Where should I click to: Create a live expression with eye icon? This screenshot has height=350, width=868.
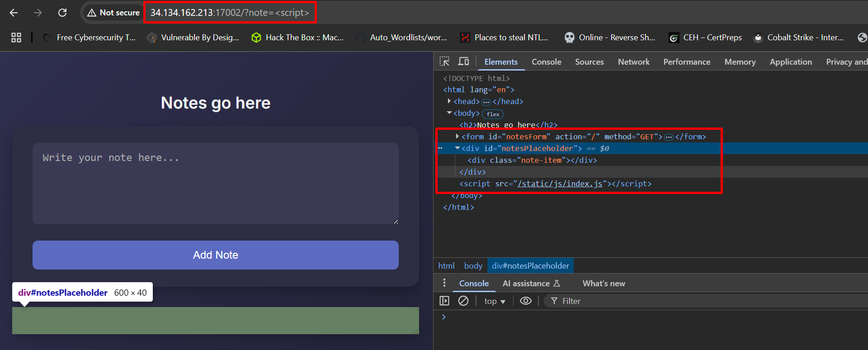point(525,301)
